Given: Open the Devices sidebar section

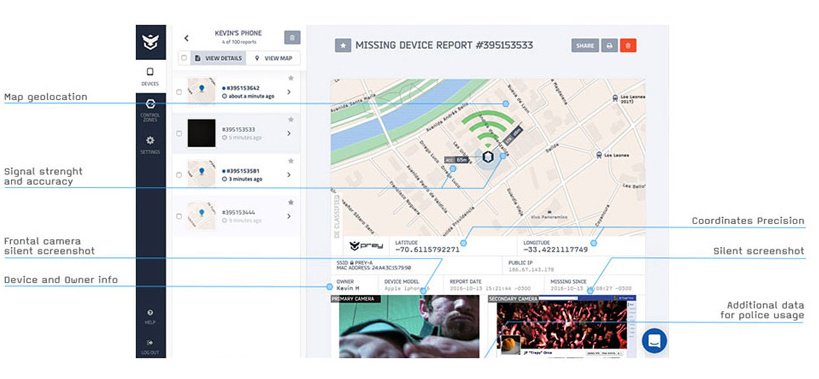Looking at the screenshot, I should [150, 76].
